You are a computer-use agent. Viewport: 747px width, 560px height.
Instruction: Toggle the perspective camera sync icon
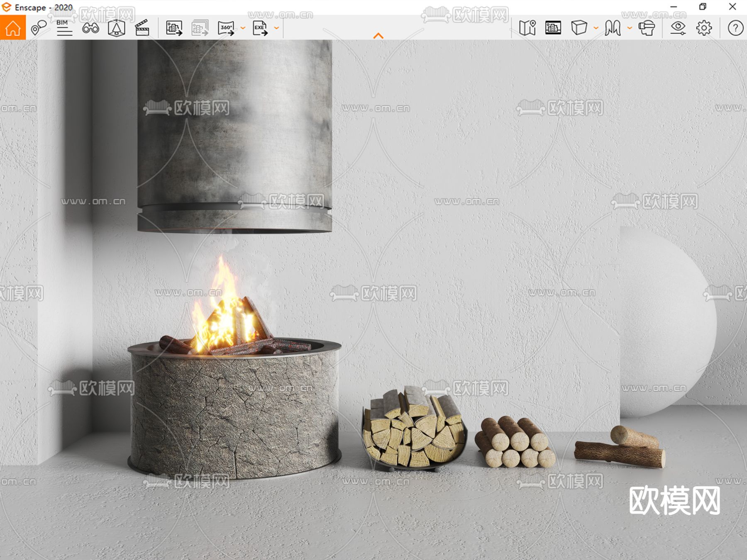coord(116,28)
